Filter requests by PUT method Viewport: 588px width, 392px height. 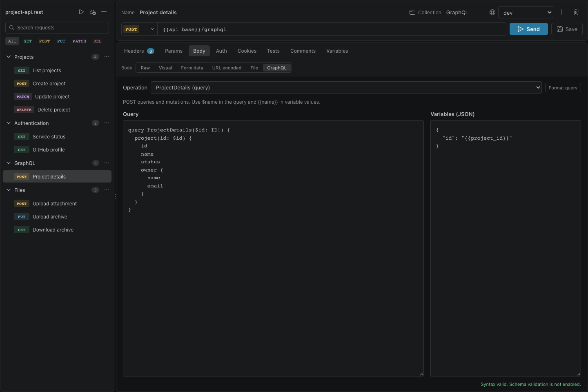click(x=61, y=41)
